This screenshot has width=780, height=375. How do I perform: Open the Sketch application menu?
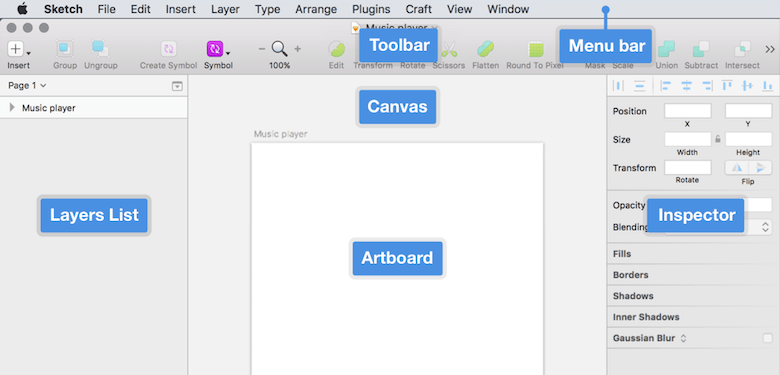point(63,9)
